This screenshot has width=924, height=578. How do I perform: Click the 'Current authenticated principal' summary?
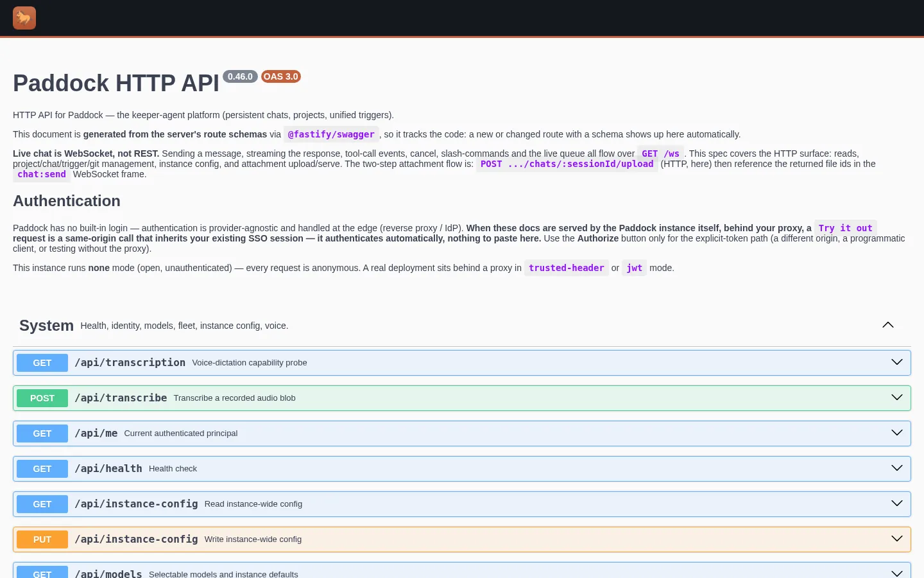coord(181,433)
